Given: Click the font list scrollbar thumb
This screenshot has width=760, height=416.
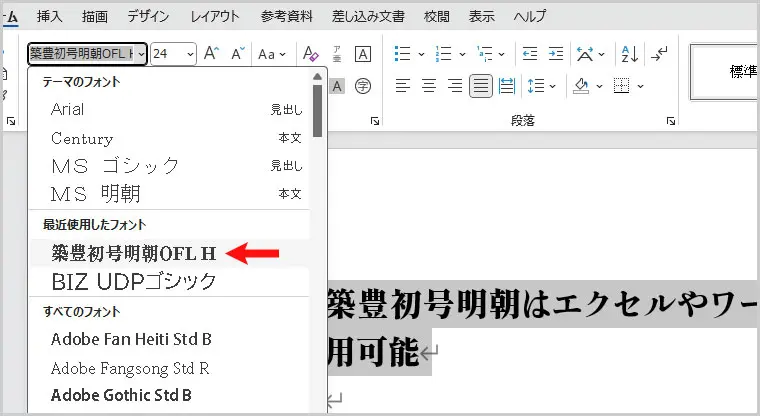Looking at the screenshot, I should point(317,111).
